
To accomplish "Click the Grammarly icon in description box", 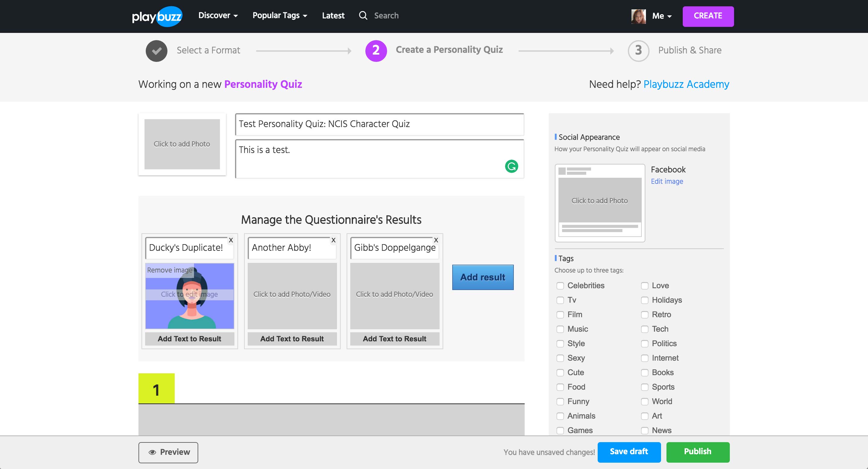I will [x=511, y=166].
